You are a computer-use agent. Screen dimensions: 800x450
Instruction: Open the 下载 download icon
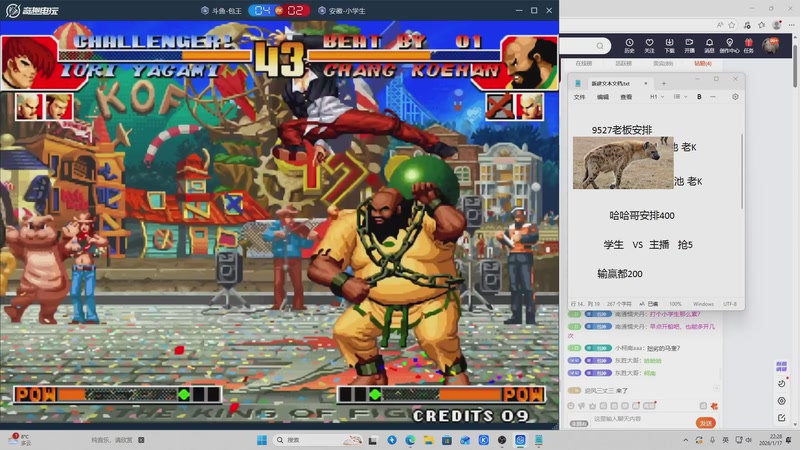click(x=669, y=46)
